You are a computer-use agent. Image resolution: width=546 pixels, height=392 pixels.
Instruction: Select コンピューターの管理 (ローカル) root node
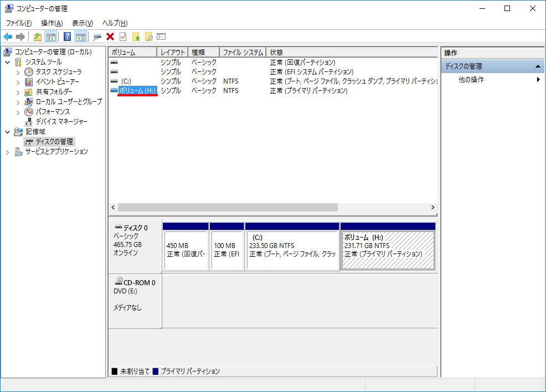[x=53, y=52]
